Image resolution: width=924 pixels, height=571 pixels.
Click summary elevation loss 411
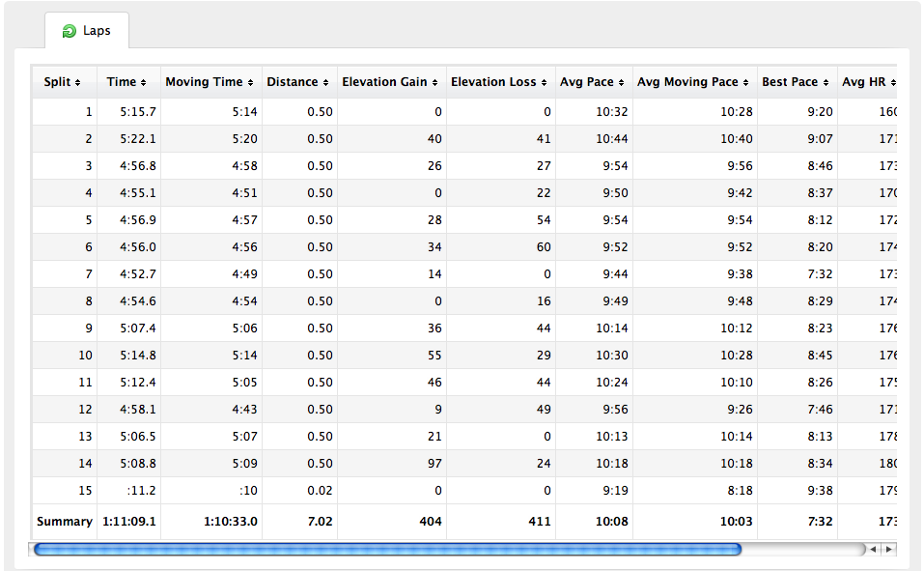[x=540, y=522]
